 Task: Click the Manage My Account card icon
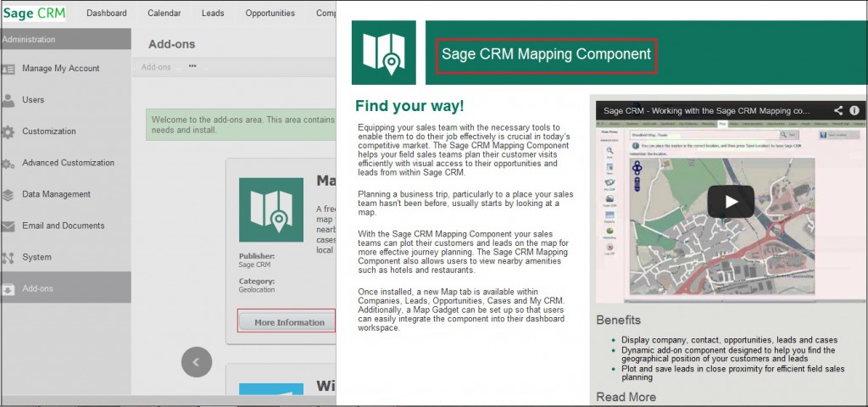pyautogui.click(x=8, y=70)
